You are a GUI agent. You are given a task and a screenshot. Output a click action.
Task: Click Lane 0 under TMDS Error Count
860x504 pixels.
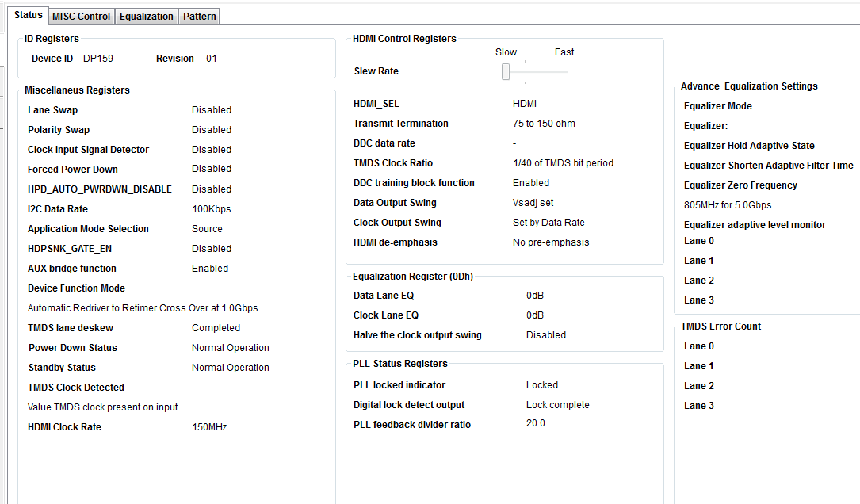coord(699,346)
